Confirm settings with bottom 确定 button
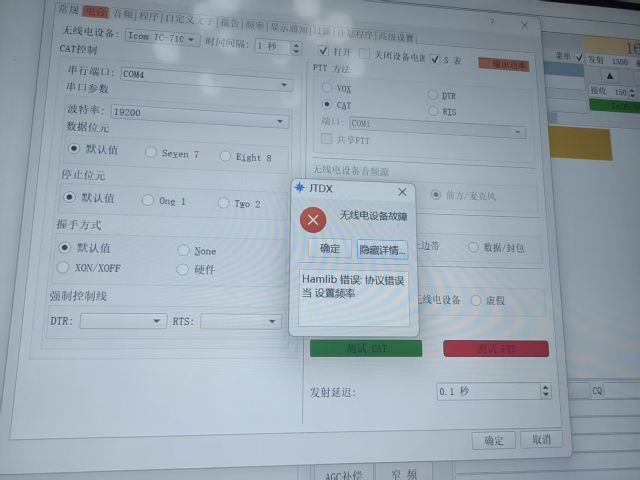This screenshot has height=480, width=640. click(494, 440)
